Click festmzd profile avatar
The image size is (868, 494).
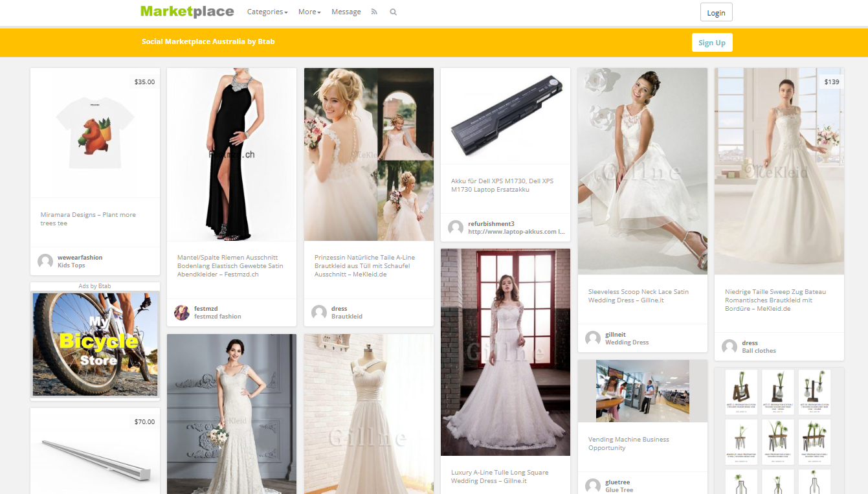click(x=182, y=313)
